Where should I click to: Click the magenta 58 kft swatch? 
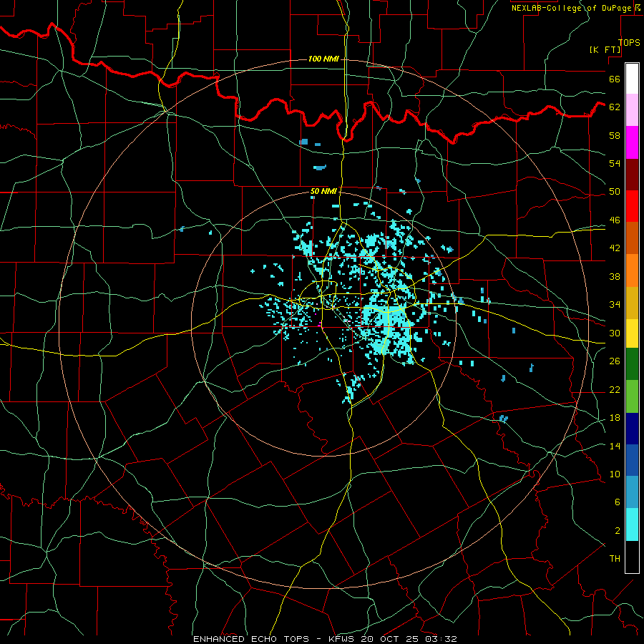click(632, 142)
